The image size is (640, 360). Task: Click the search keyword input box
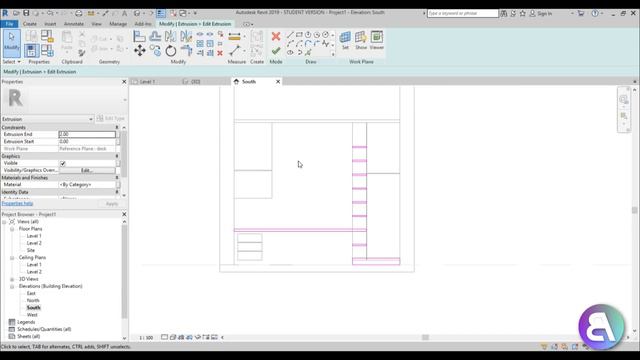pos(462,13)
